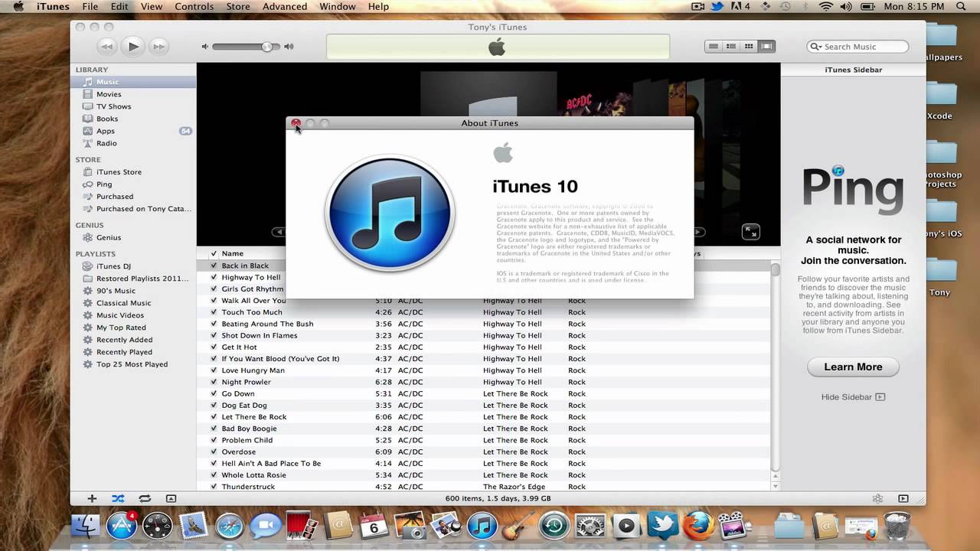Switch to song list view

click(x=714, y=47)
